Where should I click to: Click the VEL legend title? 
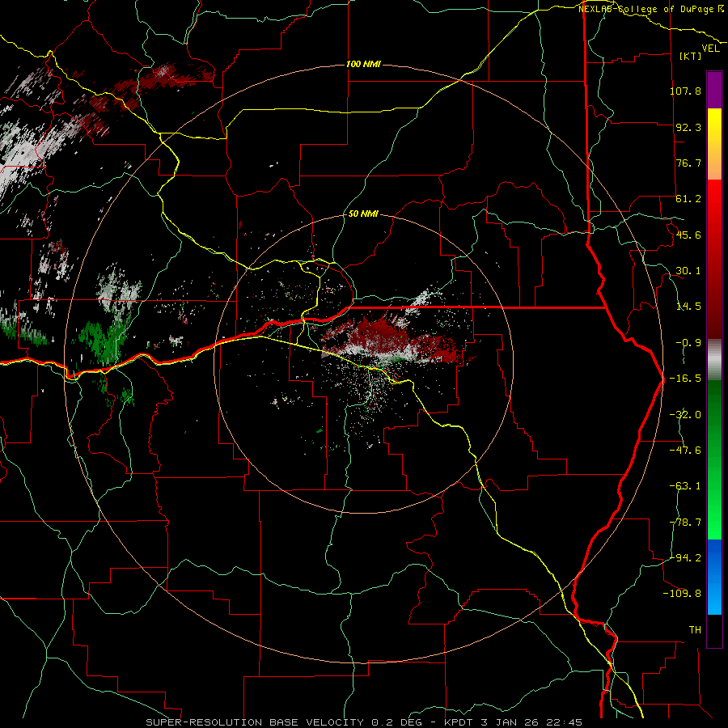click(710, 49)
